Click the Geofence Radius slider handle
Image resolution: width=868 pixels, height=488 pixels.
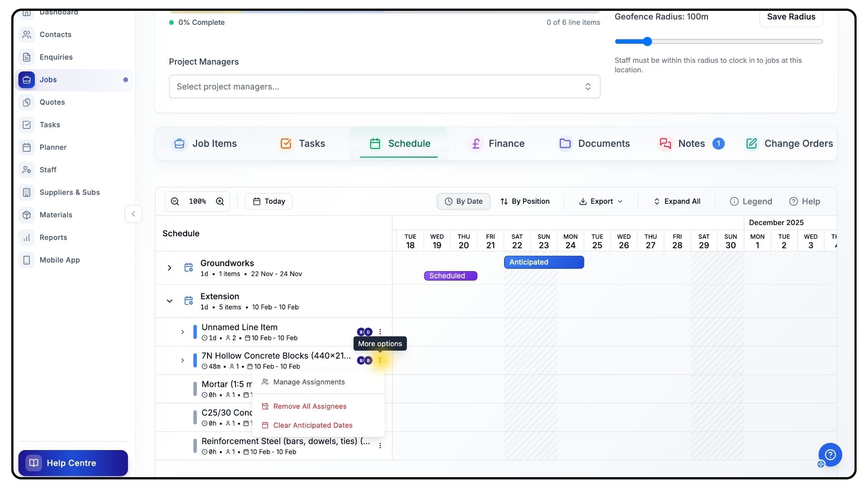point(647,42)
